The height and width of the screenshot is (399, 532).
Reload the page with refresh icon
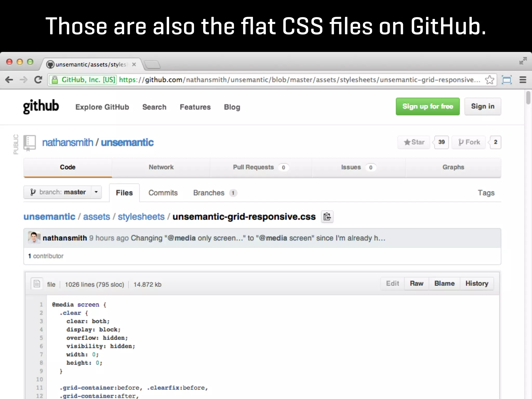point(38,80)
